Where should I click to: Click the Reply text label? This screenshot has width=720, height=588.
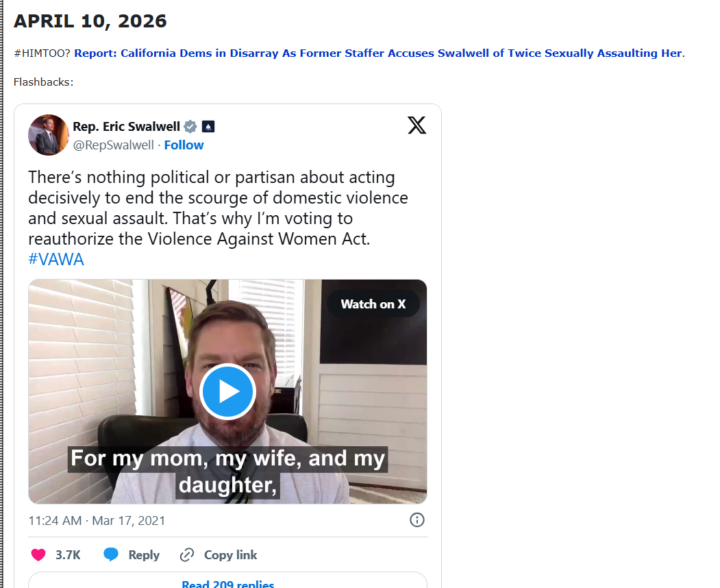tap(144, 555)
